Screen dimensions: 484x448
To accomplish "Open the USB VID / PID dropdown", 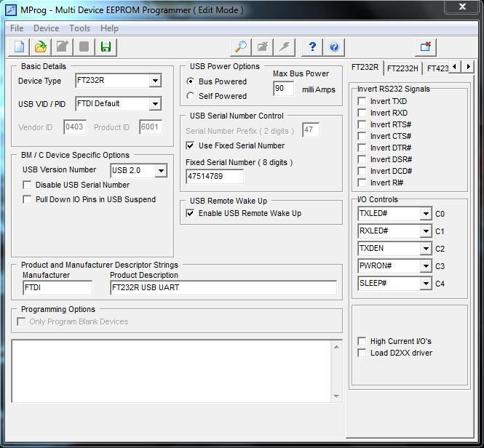I will (x=155, y=104).
